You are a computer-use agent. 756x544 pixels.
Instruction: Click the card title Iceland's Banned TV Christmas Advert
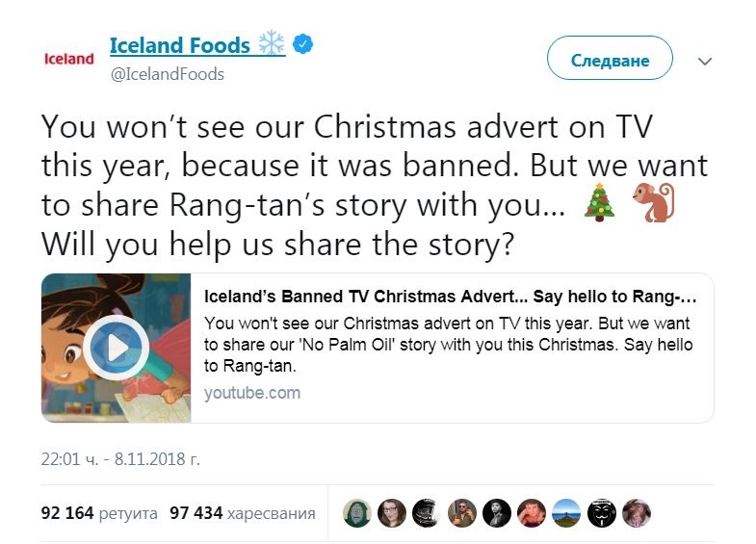pos(451,296)
